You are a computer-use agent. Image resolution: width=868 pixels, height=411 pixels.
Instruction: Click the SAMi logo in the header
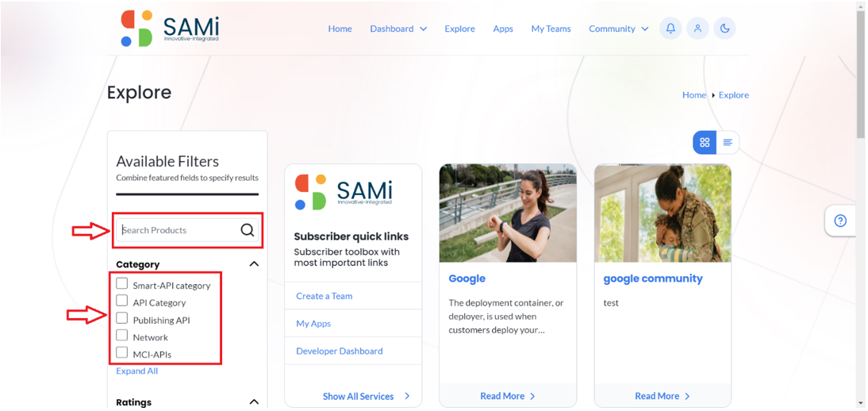click(x=169, y=29)
